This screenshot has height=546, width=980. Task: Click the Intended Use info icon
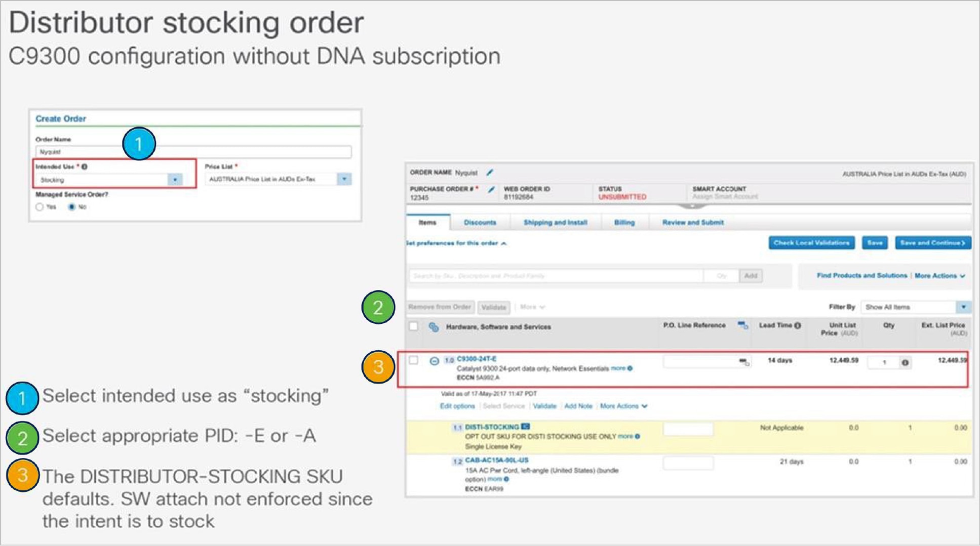tap(85, 166)
